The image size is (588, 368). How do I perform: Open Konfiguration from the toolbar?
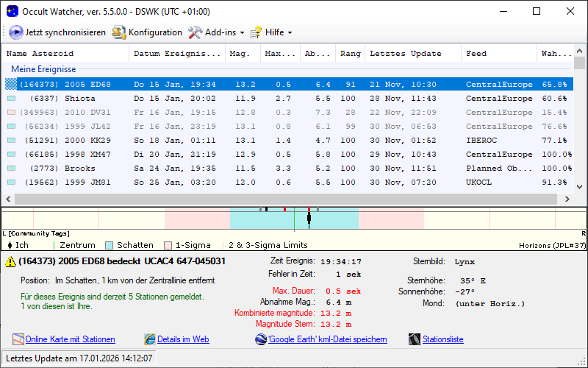click(x=147, y=32)
